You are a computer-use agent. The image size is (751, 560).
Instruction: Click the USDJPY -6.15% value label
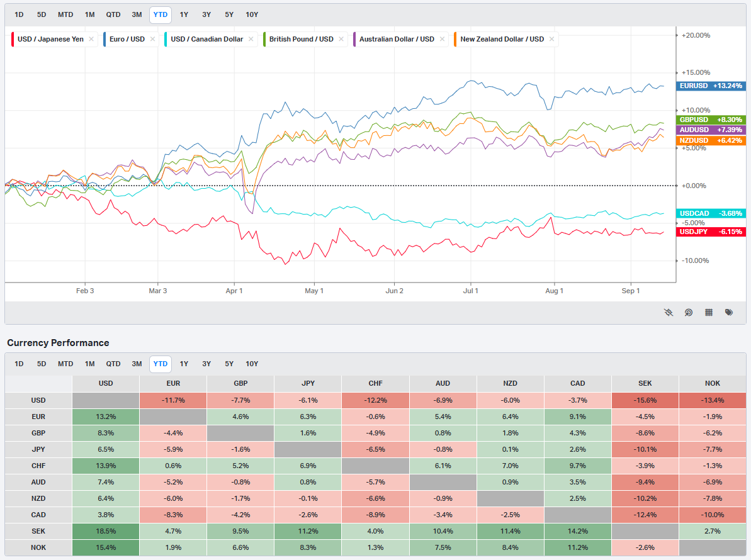tap(711, 232)
